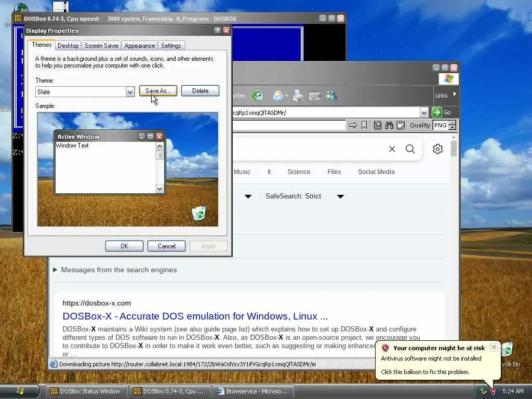This screenshot has width=532, height=399.
Task: Open the DOSBox-X search result link
Action: click(195, 316)
